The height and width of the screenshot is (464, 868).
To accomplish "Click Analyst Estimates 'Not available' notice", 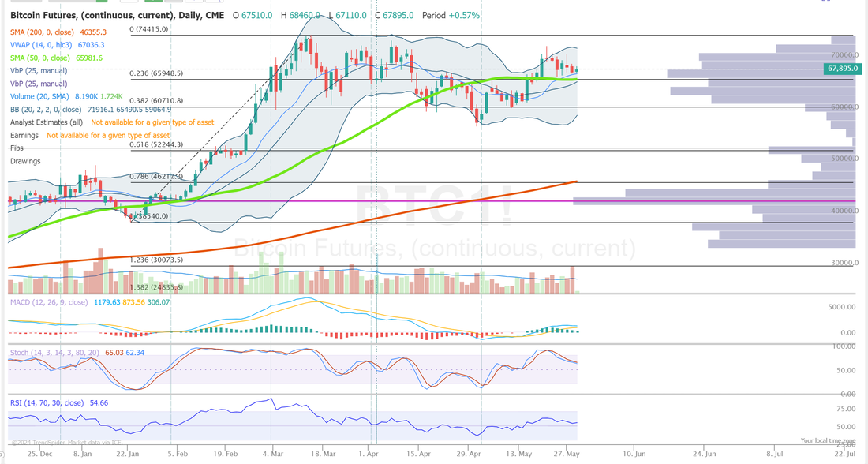I will [x=152, y=122].
